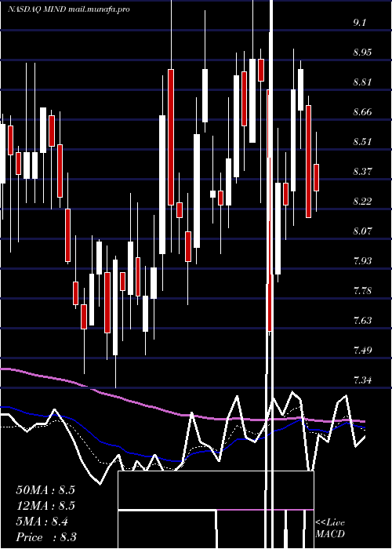
Task: Click the 7.49 price axis label
Action: tap(362, 350)
